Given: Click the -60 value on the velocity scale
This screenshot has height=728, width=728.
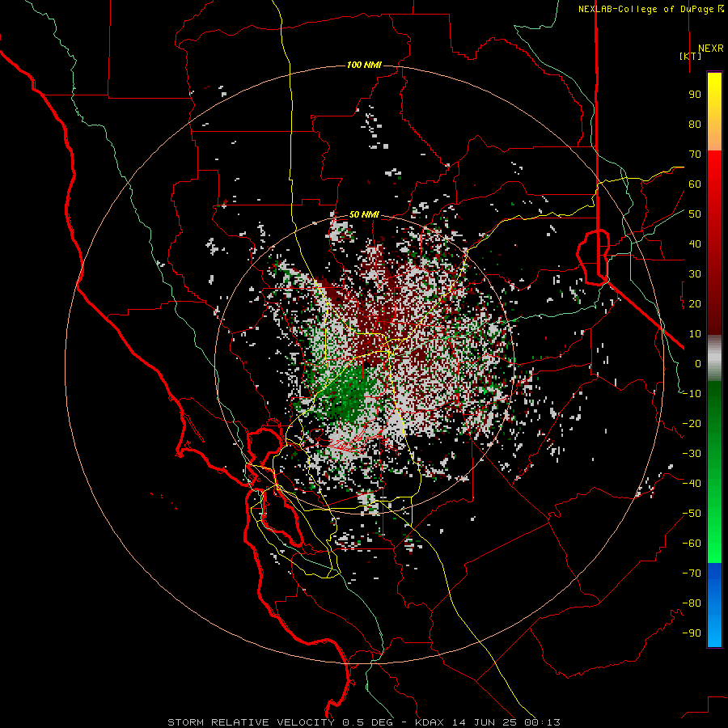Looking at the screenshot, I should tap(692, 544).
